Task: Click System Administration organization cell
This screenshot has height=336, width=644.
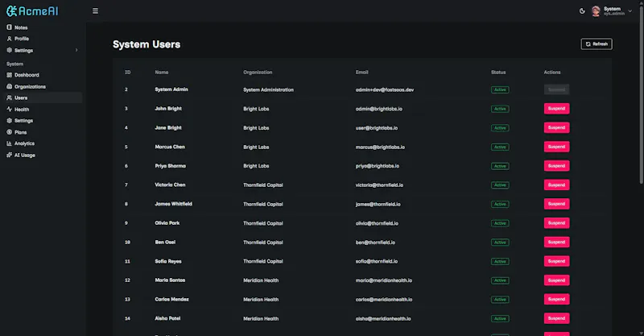Action: point(268,89)
